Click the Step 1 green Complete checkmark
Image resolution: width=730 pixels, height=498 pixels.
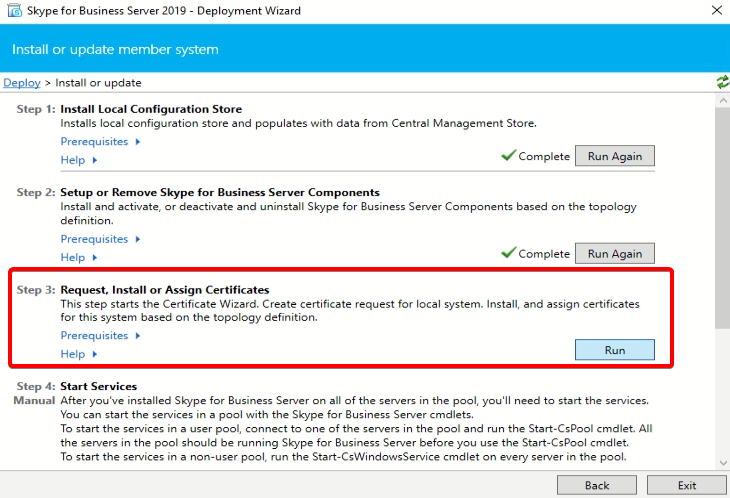(x=508, y=156)
